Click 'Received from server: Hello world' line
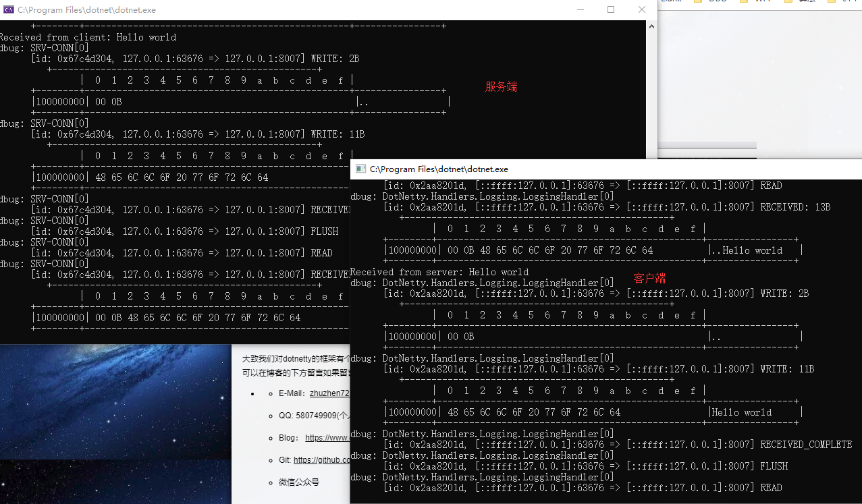The width and height of the screenshot is (862, 504). 439,272
